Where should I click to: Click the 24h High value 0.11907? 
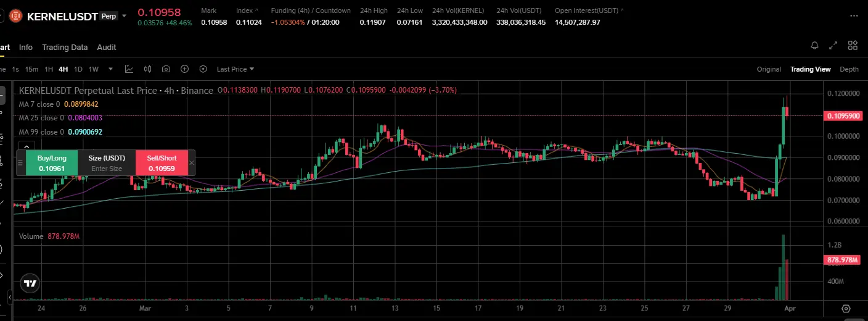point(372,22)
